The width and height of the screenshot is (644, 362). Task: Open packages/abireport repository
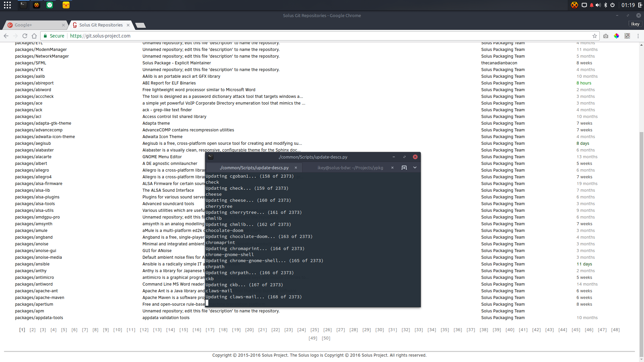[x=34, y=83]
